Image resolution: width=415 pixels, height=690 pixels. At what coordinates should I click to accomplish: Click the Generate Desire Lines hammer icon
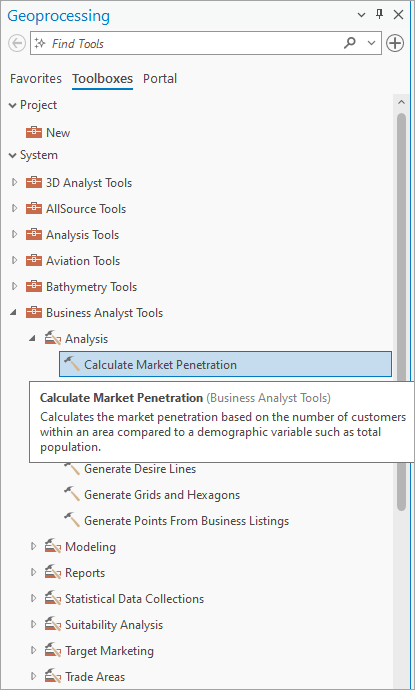[x=72, y=468]
